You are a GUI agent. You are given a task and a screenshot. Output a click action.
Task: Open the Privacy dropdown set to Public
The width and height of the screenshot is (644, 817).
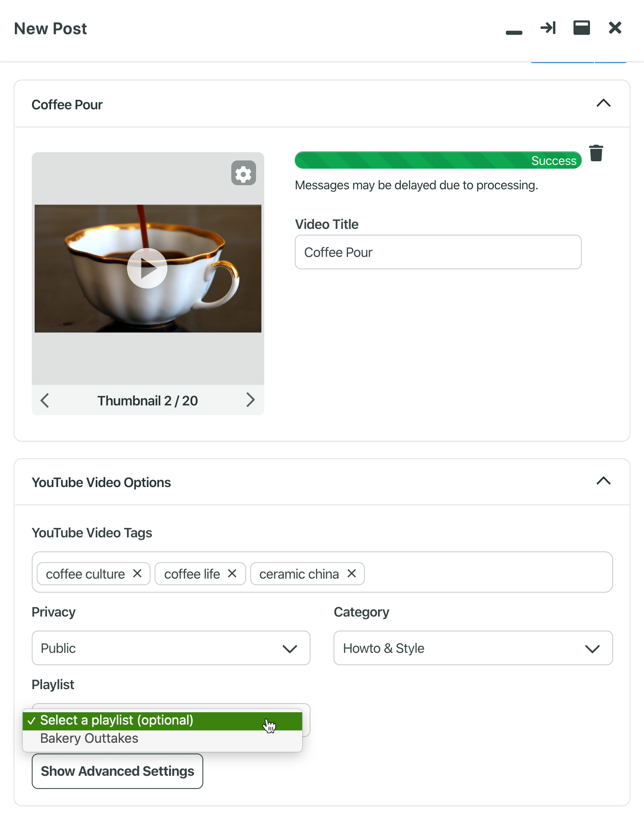pos(171,648)
